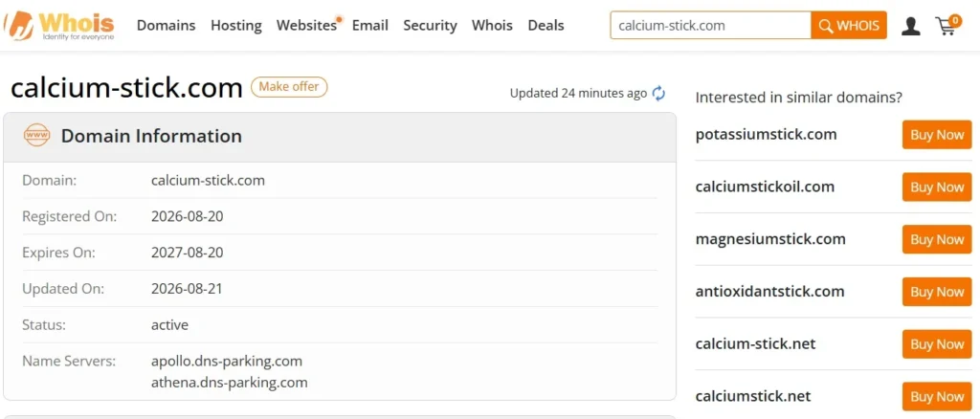Open the shopping cart icon
The image size is (980, 419).
(x=947, y=25)
